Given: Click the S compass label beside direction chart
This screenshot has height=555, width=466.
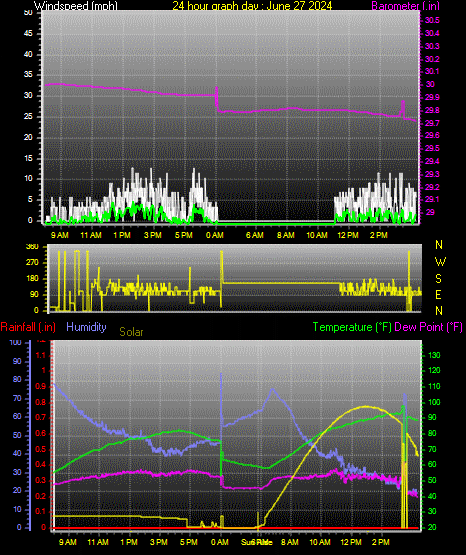Looking at the screenshot, I should point(438,279).
